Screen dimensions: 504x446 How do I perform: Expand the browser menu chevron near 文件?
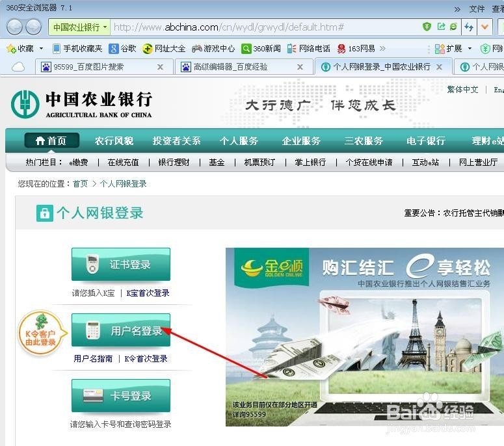point(457,9)
